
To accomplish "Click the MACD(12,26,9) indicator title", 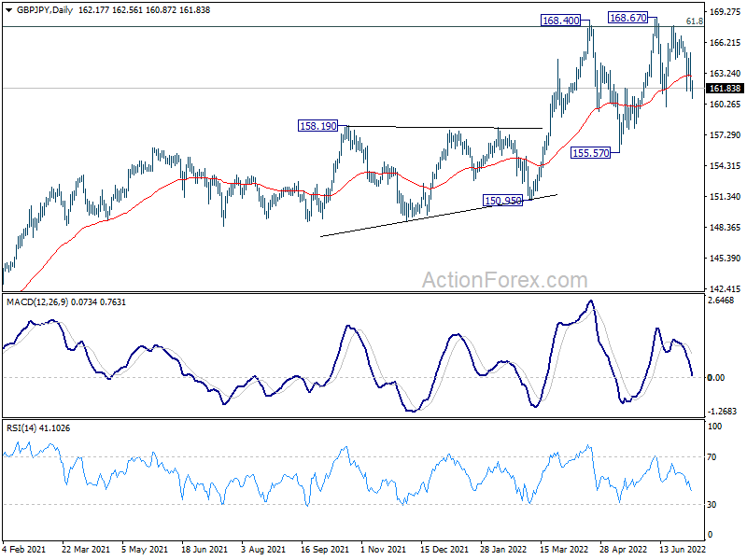I will point(37,301).
